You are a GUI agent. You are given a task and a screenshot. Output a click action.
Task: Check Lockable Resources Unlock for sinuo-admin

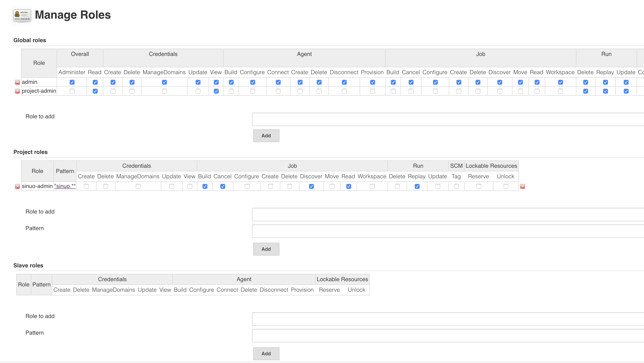[506, 187]
